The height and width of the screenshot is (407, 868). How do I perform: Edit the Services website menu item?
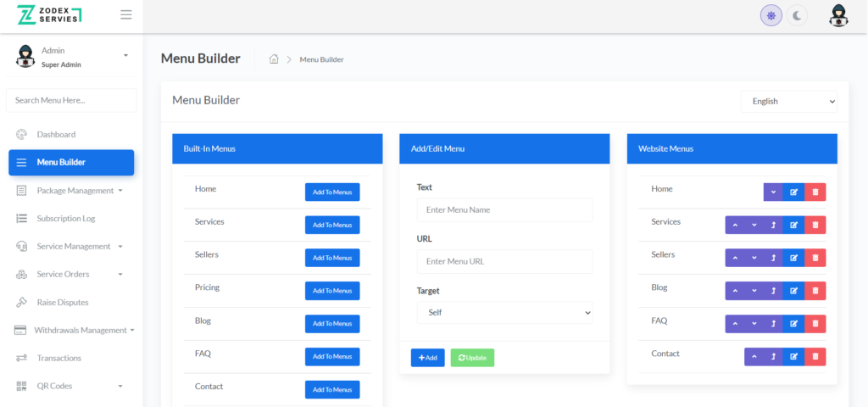click(x=793, y=225)
